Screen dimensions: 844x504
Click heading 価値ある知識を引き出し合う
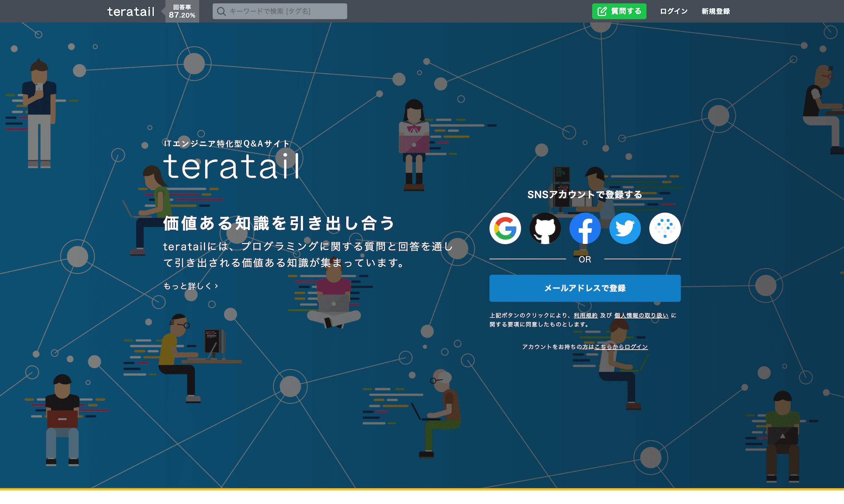coord(279,223)
